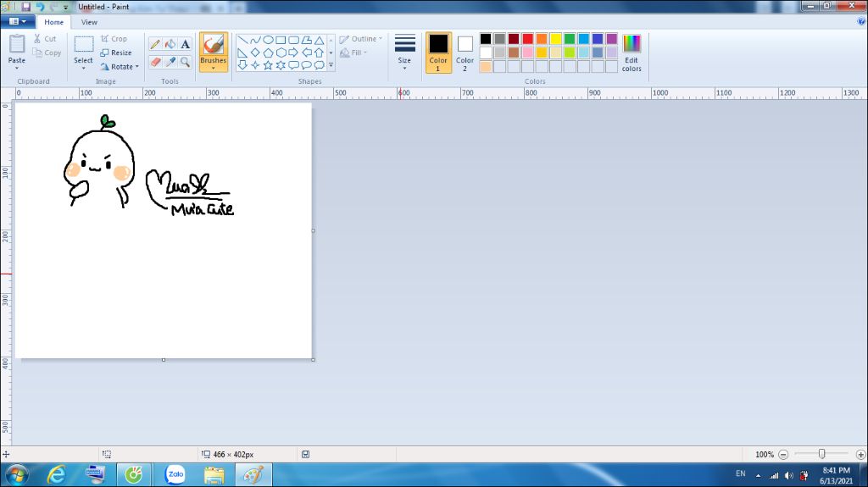Select the Magnifier tool

pos(186,62)
